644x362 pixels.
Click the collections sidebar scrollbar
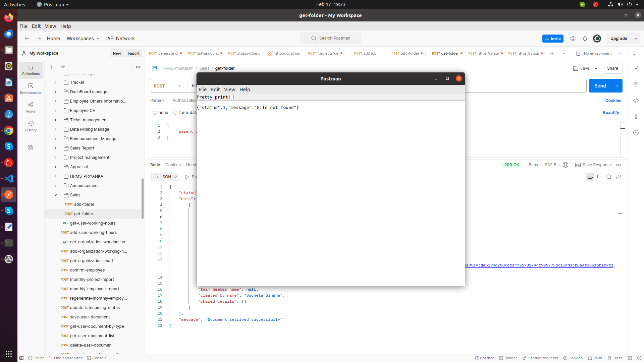(x=143, y=198)
